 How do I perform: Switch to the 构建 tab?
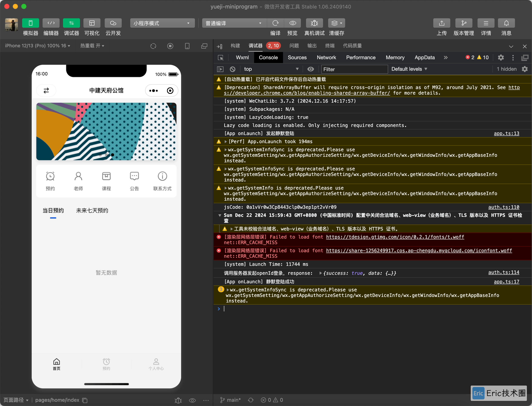(235, 46)
